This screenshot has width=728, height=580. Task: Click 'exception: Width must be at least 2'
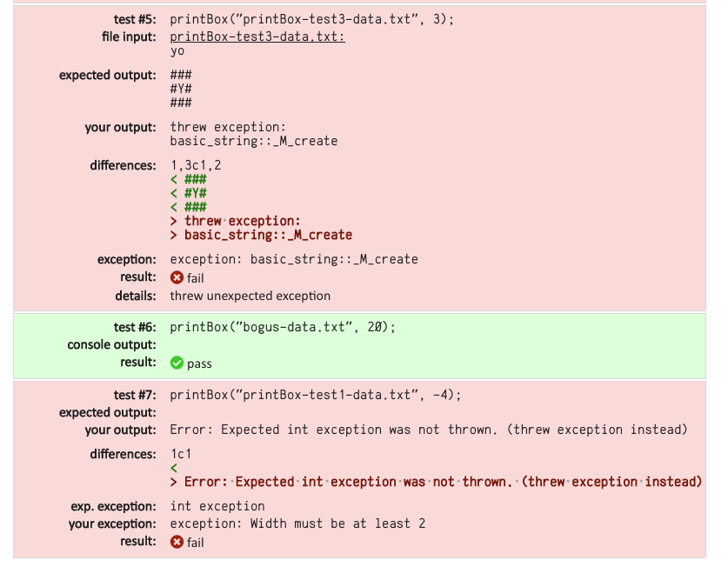click(297, 523)
